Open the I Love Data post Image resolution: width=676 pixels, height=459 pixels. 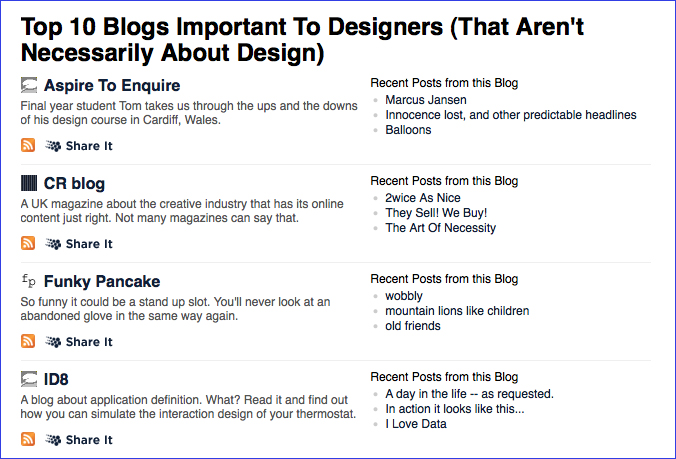(x=416, y=424)
